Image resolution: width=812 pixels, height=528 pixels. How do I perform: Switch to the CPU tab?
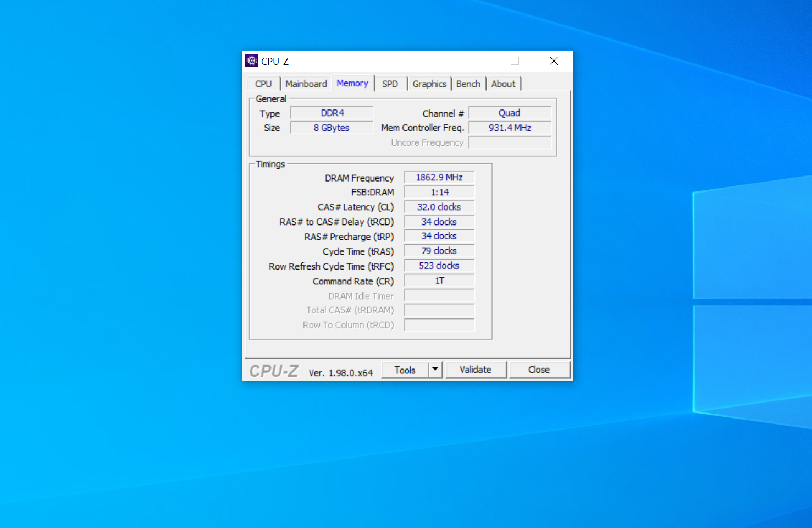tap(263, 84)
